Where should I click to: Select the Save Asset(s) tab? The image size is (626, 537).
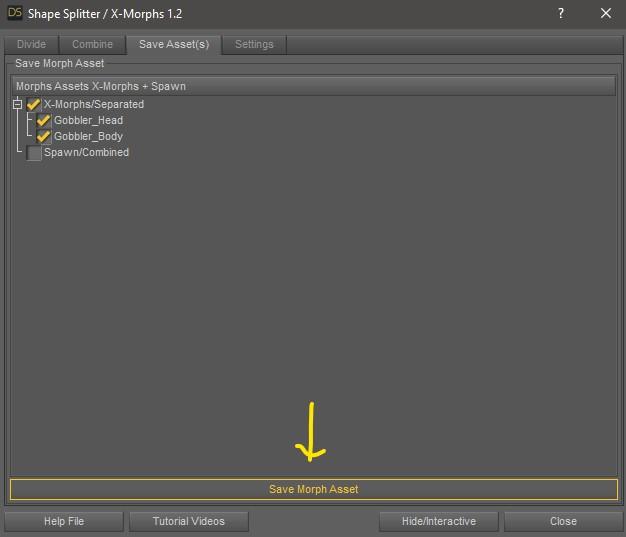(174, 44)
